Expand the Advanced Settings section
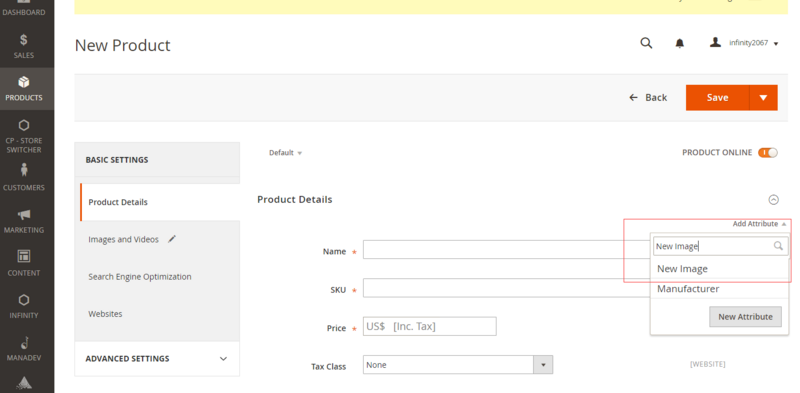 [157, 359]
